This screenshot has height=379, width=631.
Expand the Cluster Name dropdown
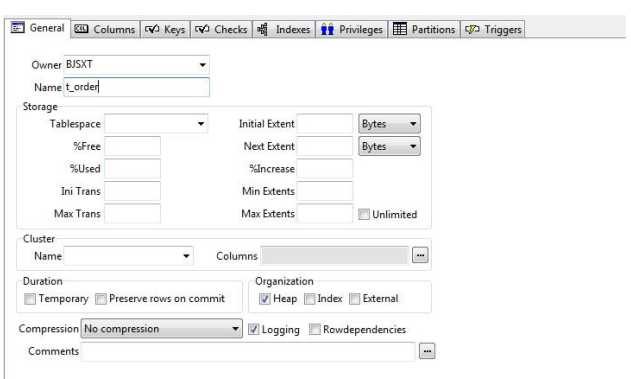coord(186,256)
